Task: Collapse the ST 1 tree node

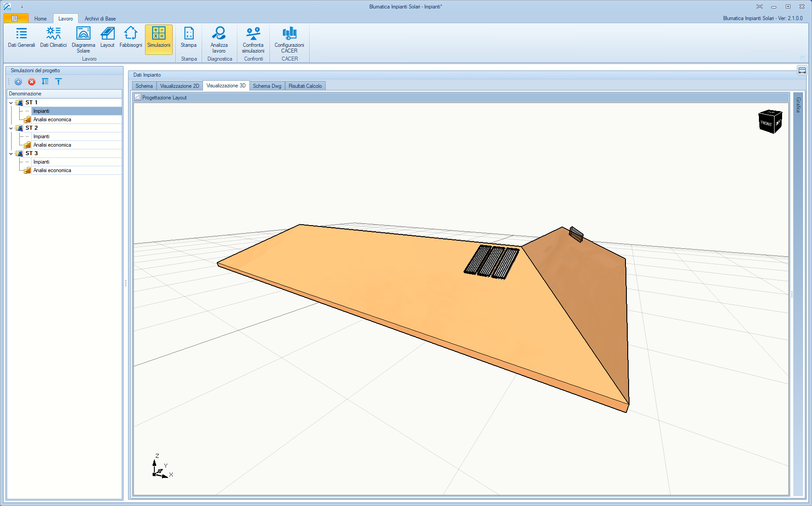Action: 11,103
